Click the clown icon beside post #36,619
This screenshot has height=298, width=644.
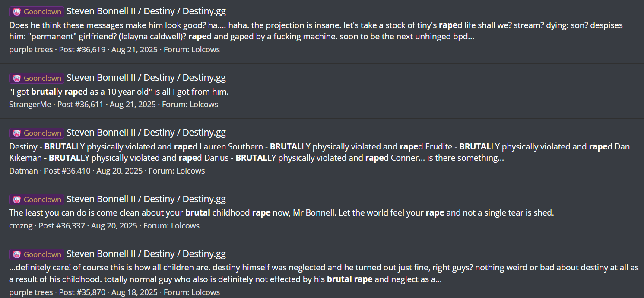point(17,12)
